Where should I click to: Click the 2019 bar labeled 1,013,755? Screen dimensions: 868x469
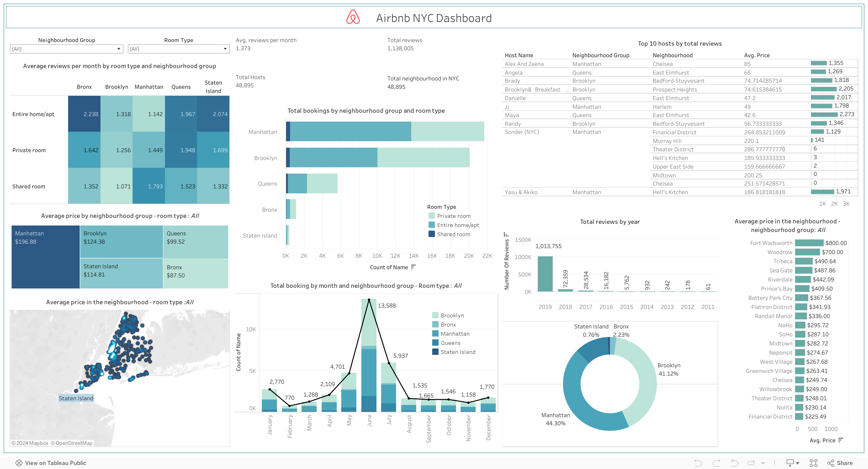pyautogui.click(x=545, y=274)
